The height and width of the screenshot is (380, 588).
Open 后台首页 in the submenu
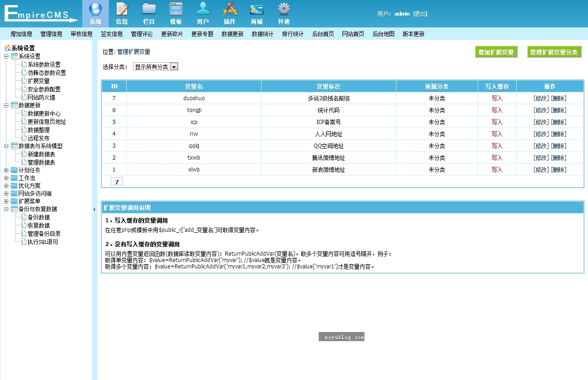(x=323, y=34)
